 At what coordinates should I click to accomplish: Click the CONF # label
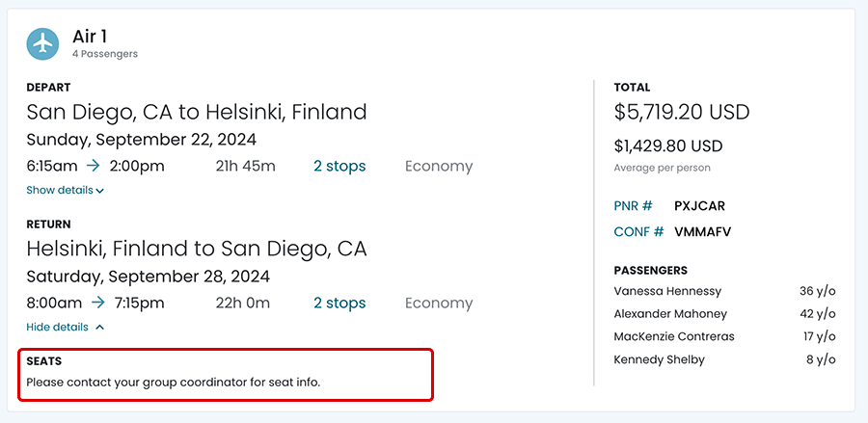pos(638,231)
